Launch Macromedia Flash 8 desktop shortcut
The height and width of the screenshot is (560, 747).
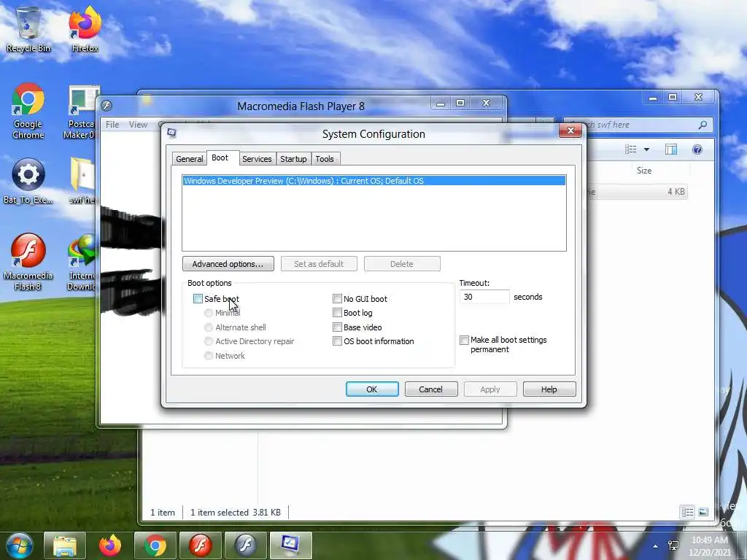click(x=28, y=262)
